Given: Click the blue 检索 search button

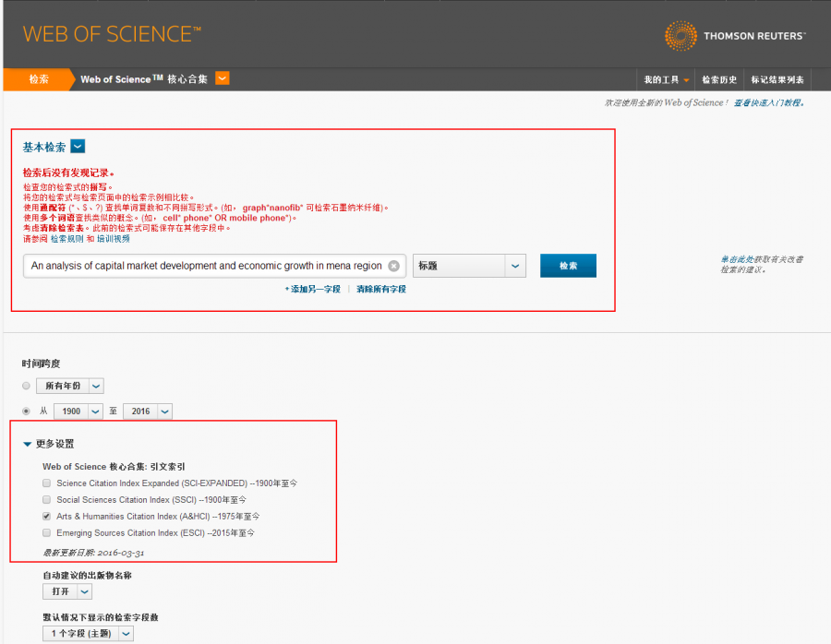Looking at the screenshot, I should [x=568, y=266].
